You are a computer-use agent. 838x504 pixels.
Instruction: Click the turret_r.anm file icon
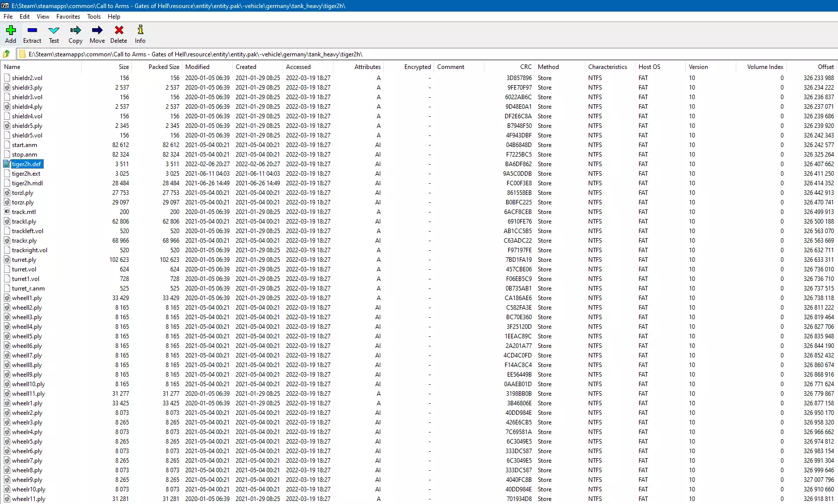[7, 289]
